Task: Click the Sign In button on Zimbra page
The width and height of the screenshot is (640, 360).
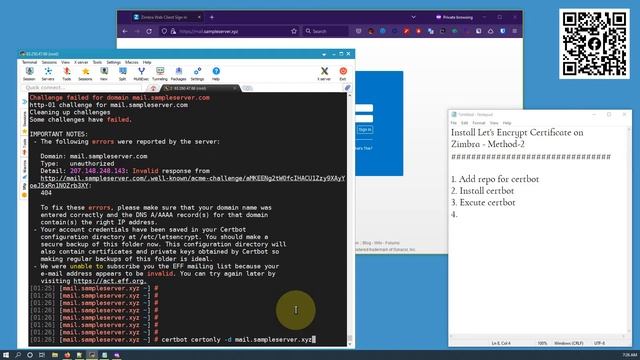Action: [x=364, y=130]
